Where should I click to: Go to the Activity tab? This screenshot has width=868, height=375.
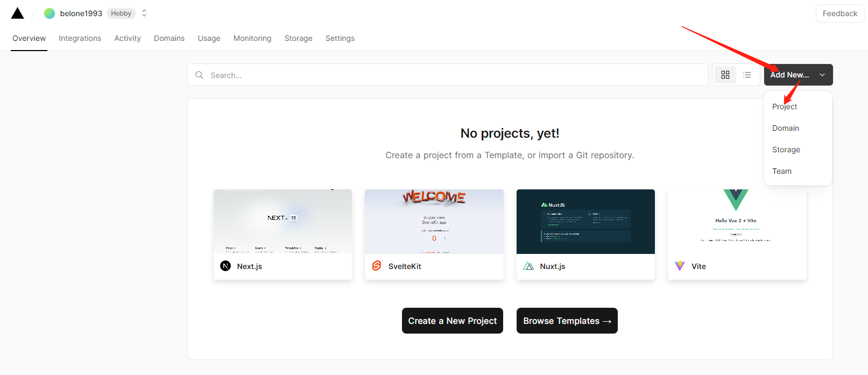[x=128, y=38]
